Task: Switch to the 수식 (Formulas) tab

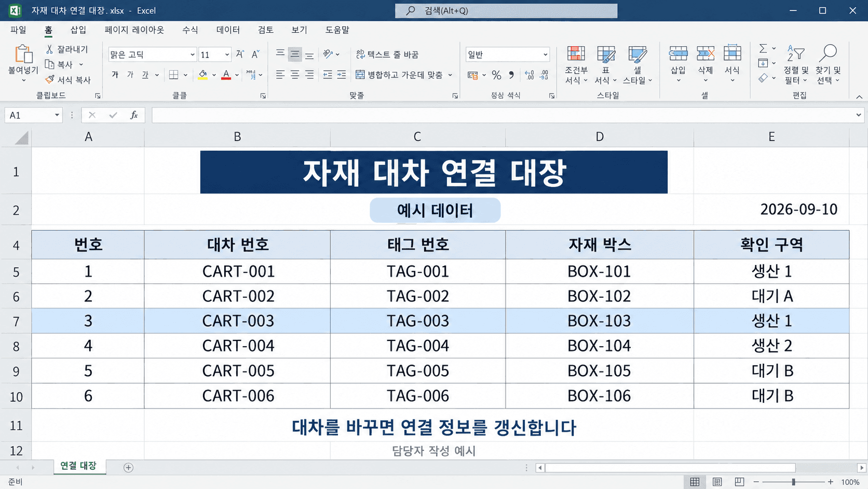Action: coord(190,30)
